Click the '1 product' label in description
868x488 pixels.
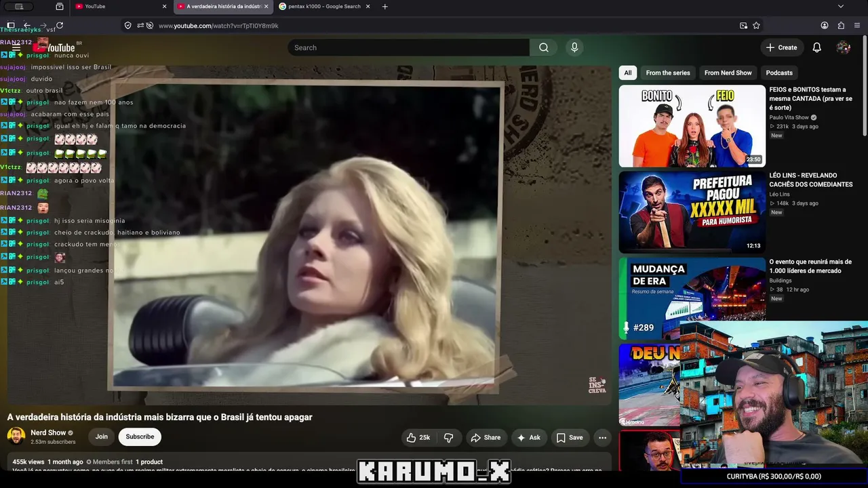pyautogui.click(x=149, y=462)
